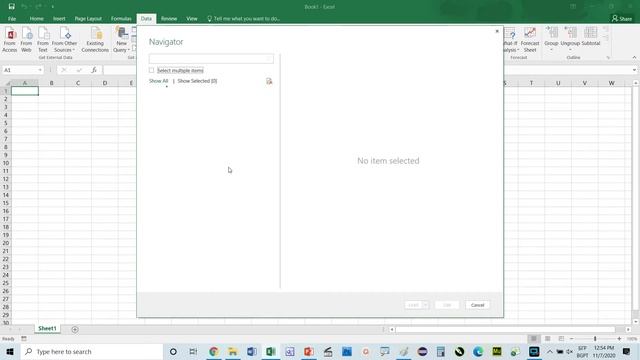Open File Explorer from the taskbar

point(233,351)
